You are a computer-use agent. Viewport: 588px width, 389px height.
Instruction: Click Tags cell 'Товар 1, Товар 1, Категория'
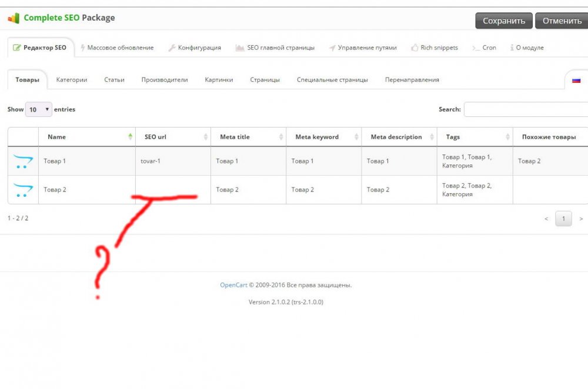[x=475, y=161]
